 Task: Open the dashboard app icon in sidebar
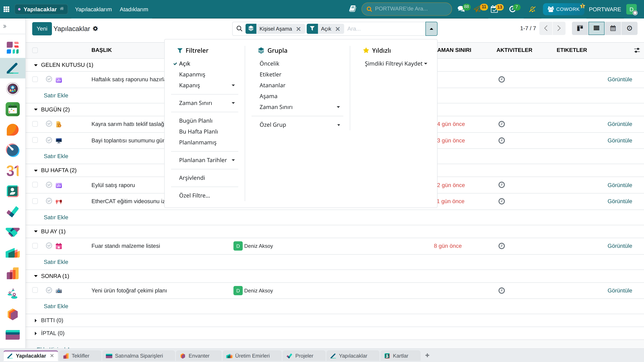pos(12,48)
